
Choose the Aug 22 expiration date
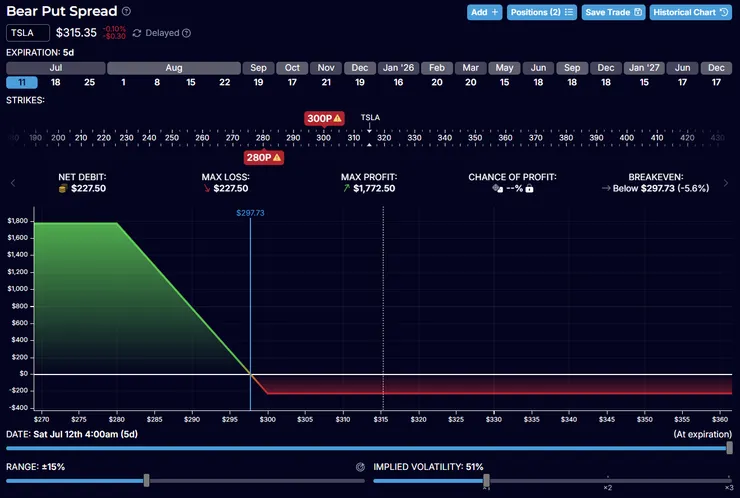225,83
